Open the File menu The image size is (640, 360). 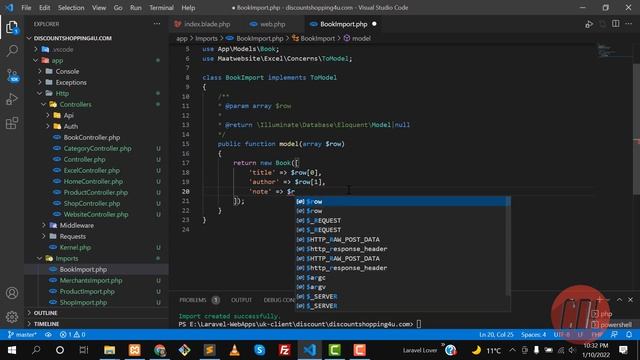tap(26, 8)
